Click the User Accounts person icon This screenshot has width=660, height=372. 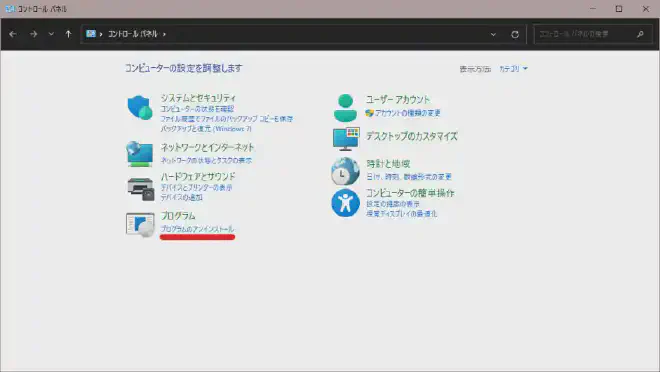coord(345,108)
